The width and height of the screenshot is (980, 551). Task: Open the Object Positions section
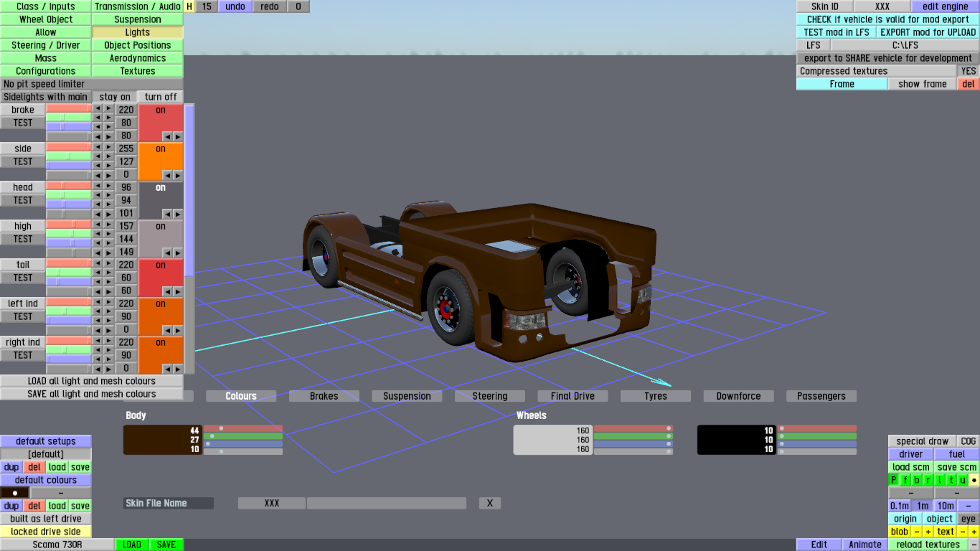click(138, 45)
